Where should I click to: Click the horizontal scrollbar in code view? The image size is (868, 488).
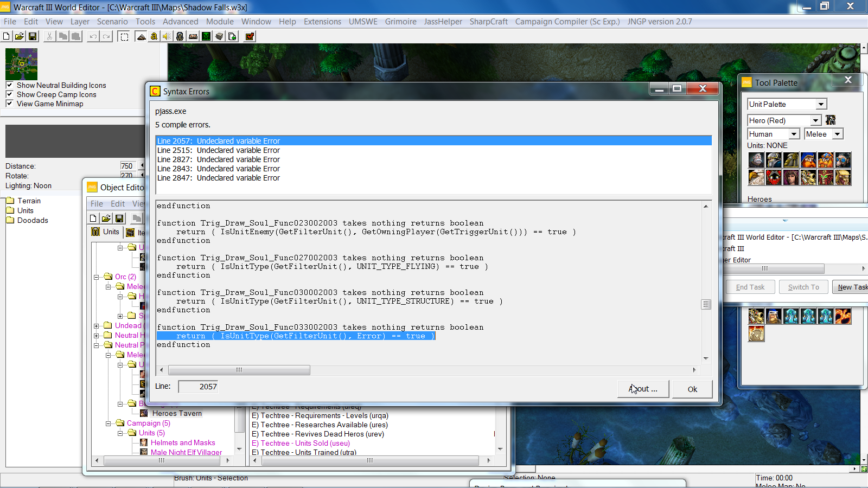coord(239,370)
